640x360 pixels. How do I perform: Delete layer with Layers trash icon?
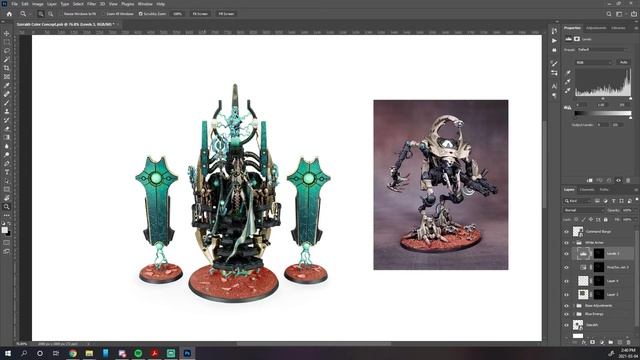[629, 342]
